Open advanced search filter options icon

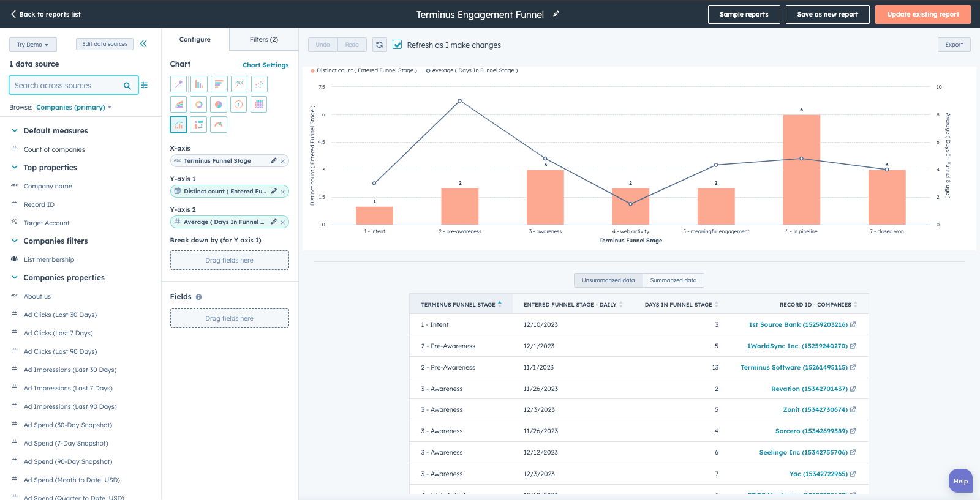click(145, 85)
